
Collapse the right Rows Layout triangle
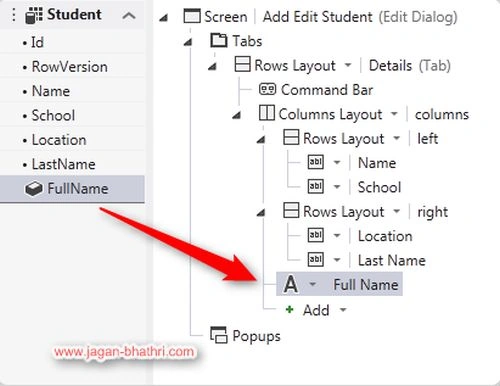(x=261, y=212)
